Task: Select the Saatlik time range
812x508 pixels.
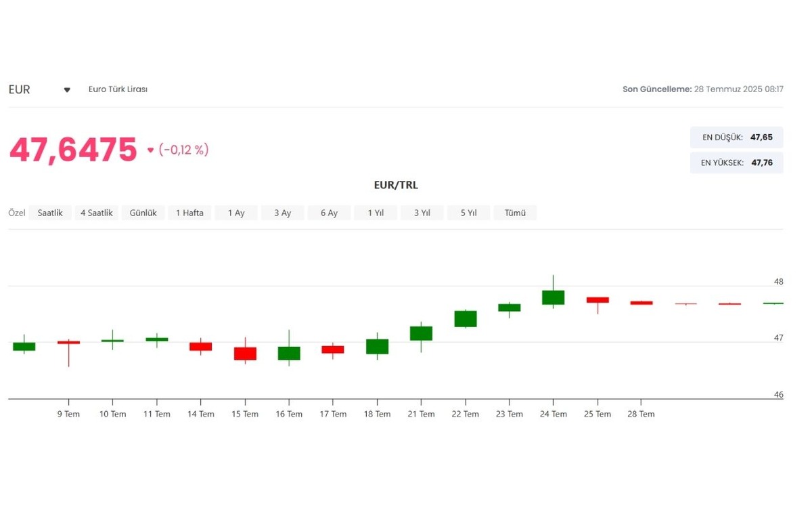Action: pyautogui.click(x=50, y=213)
